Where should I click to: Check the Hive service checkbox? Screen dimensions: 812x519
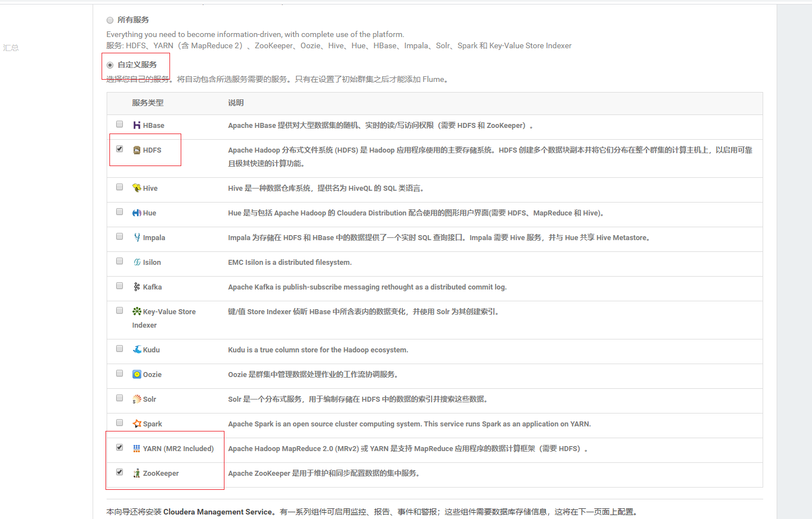[x=120, y=186]
